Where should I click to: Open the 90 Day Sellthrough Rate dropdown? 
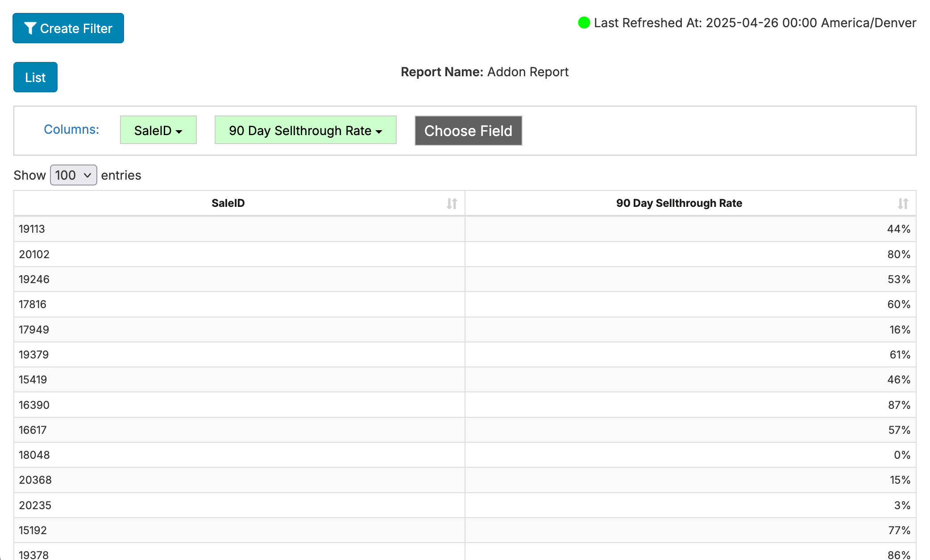point(305,130)
